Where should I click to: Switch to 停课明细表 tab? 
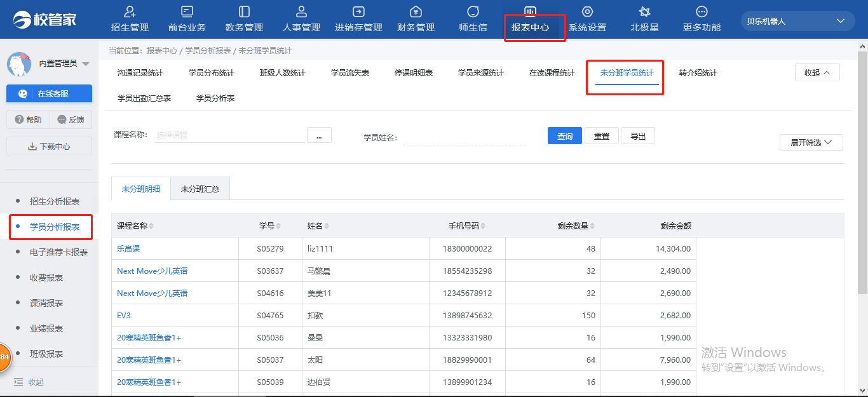(414, 73)
